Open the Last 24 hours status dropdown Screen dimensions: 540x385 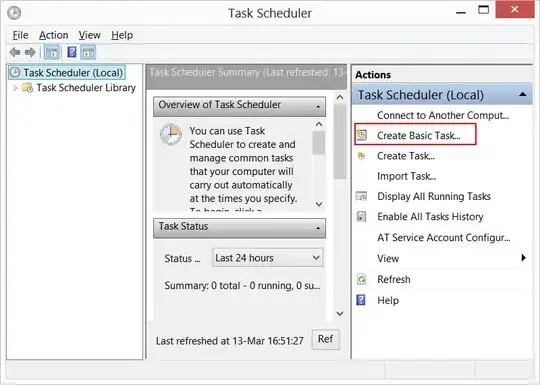click(268, 258)
